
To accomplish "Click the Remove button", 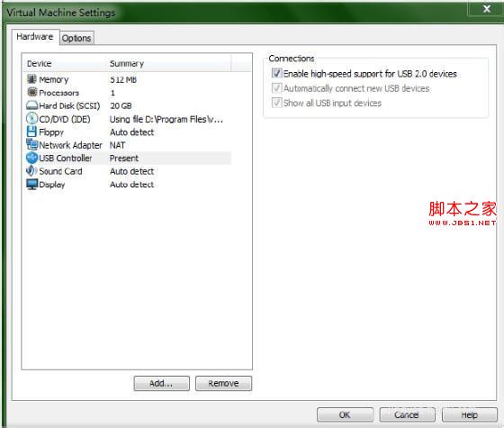I will (223, 383).
